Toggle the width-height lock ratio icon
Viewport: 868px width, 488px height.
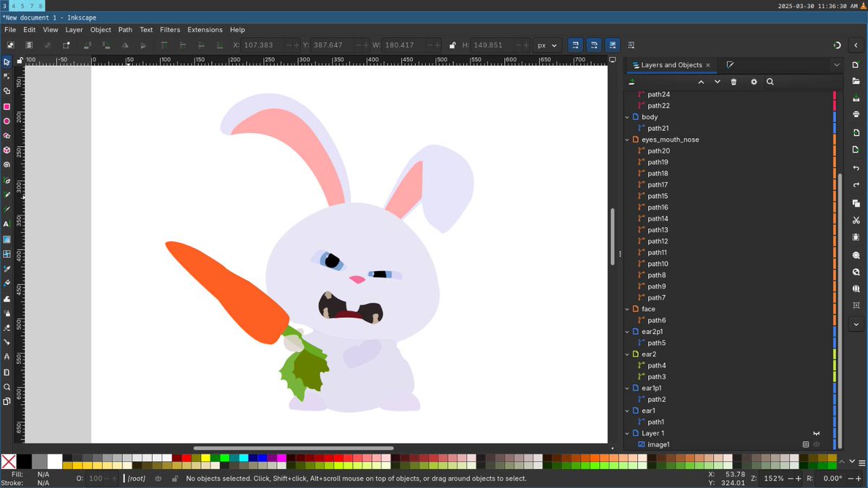453,45
